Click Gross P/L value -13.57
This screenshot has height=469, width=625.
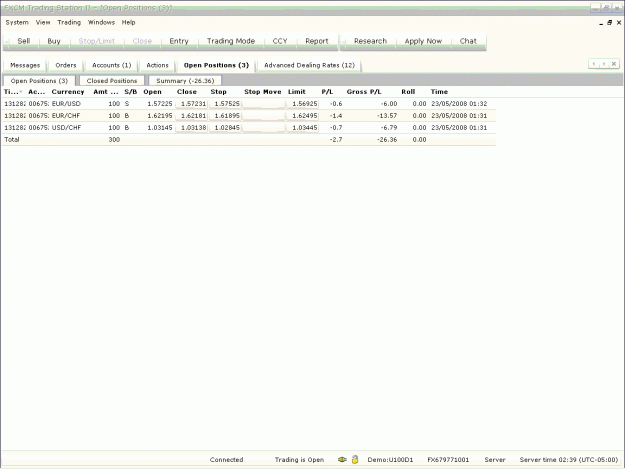(x=387, y=116)
